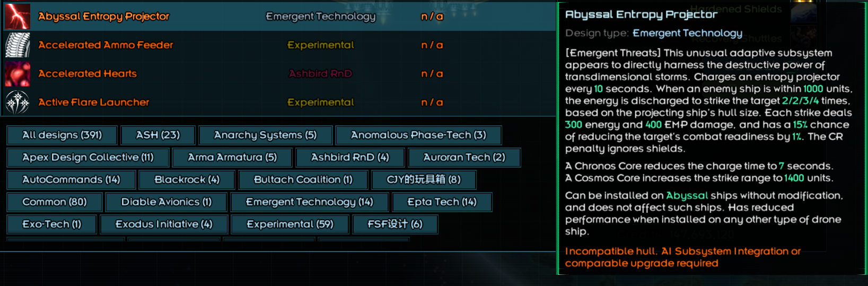Select the AutoCommands (14) filter
The height and width of the screenshot is (286, 868).
[x=71, y=180]
